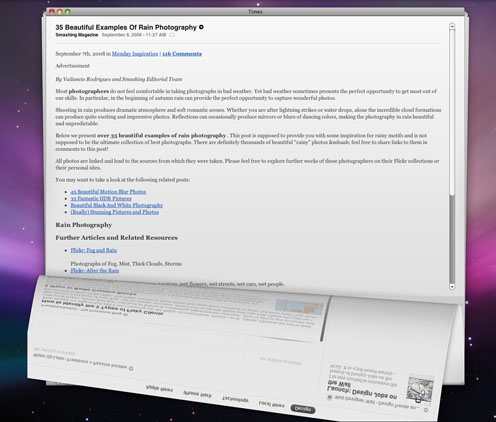Click the map image thumbnail on flipped page
This screenshot has width=496, height=422.
tap(299, 307)
